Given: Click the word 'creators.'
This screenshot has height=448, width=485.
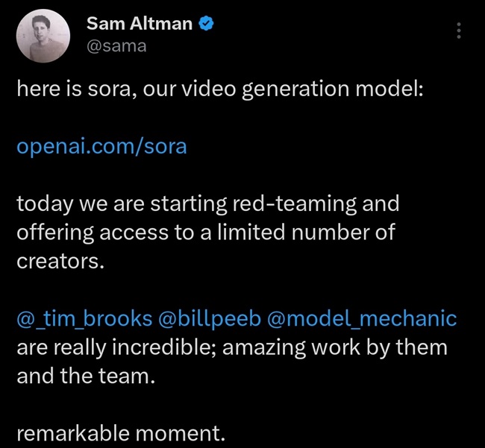Looking at the screenshot, I should tap(57, 261).
